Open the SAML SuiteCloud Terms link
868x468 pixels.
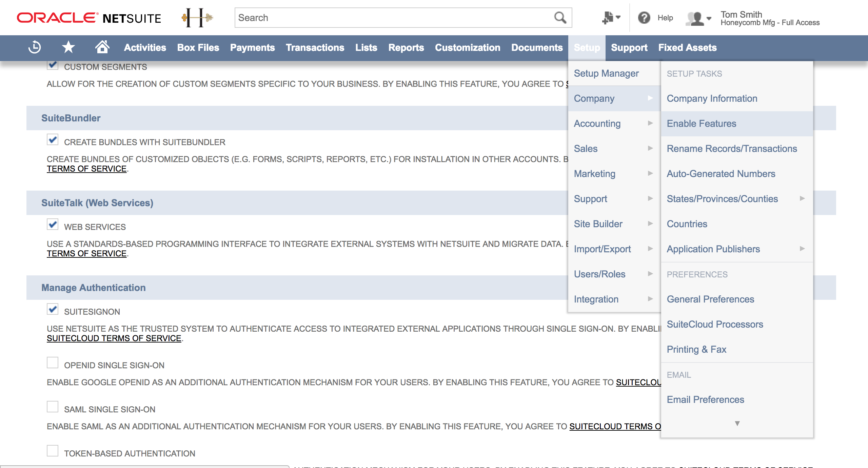coord(615,426)
